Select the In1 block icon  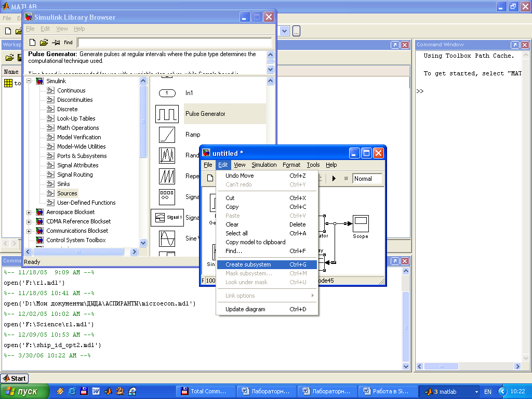(167, 93)
